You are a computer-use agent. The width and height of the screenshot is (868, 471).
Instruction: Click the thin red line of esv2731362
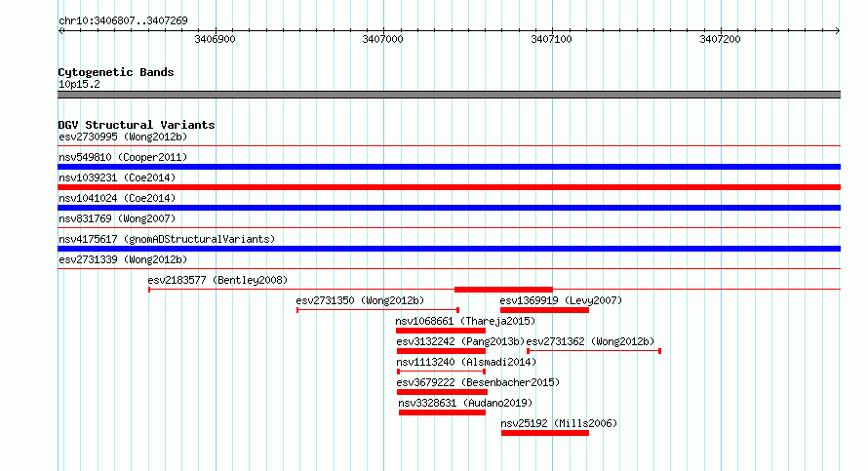point(593,351)
